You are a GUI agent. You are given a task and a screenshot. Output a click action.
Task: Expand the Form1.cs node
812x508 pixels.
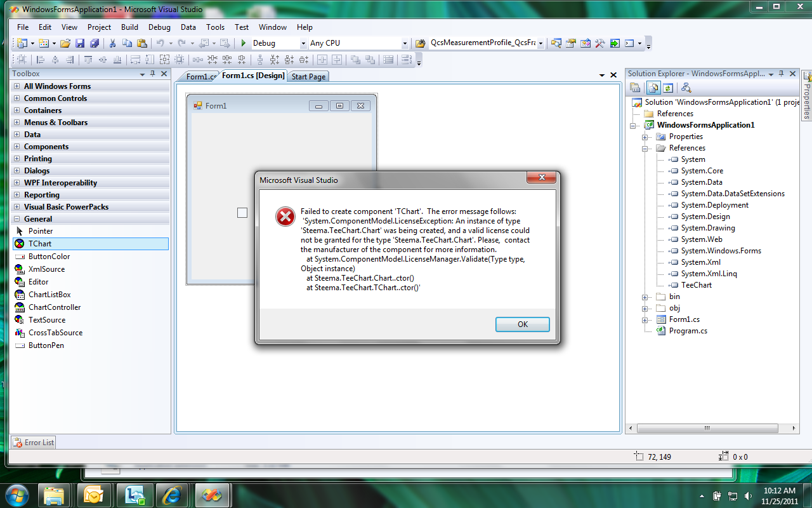(645, 319)
